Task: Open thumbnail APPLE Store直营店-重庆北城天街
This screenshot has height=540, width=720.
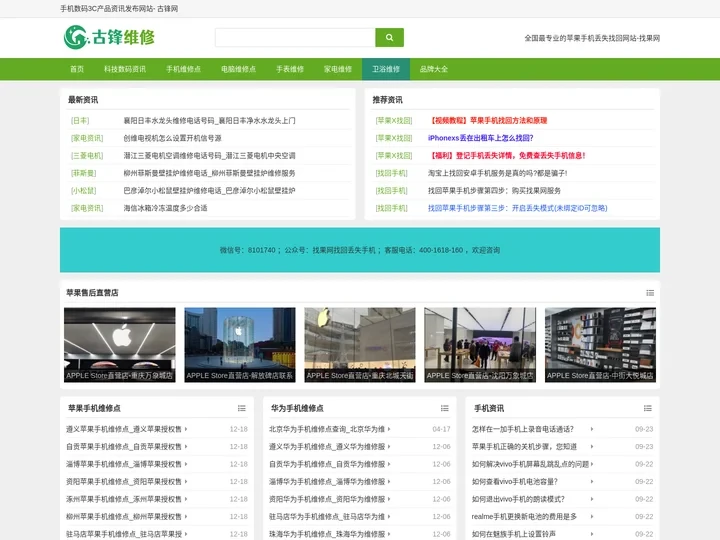Action: click(x=360, y=345)
